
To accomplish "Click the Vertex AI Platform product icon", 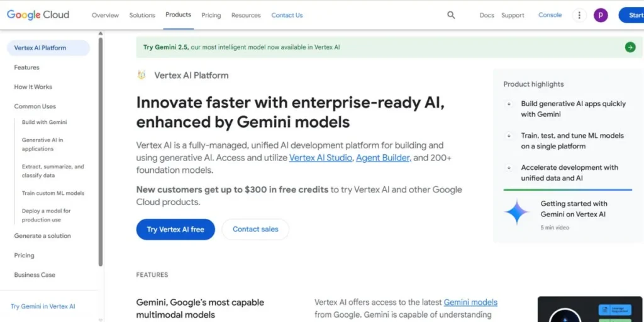I will [142, 75].
